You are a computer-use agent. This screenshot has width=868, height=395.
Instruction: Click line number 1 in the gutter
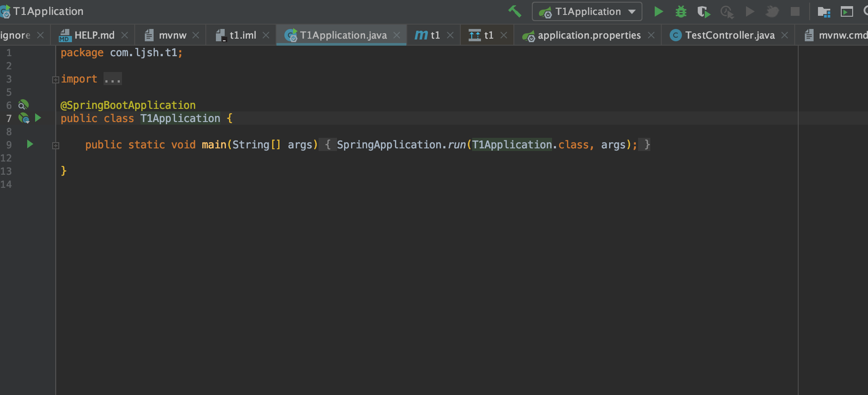click(9, 53)
